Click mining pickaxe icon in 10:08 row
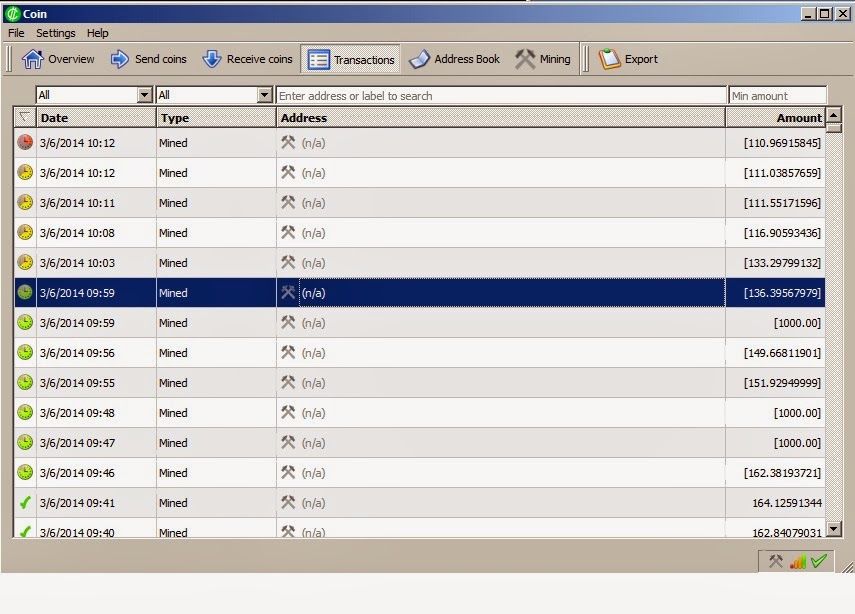 coord(288,232)
